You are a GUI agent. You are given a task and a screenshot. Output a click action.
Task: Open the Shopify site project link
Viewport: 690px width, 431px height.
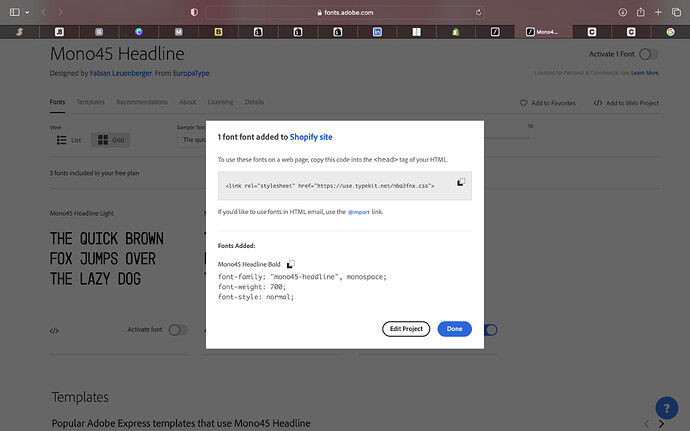pos(311,137)
